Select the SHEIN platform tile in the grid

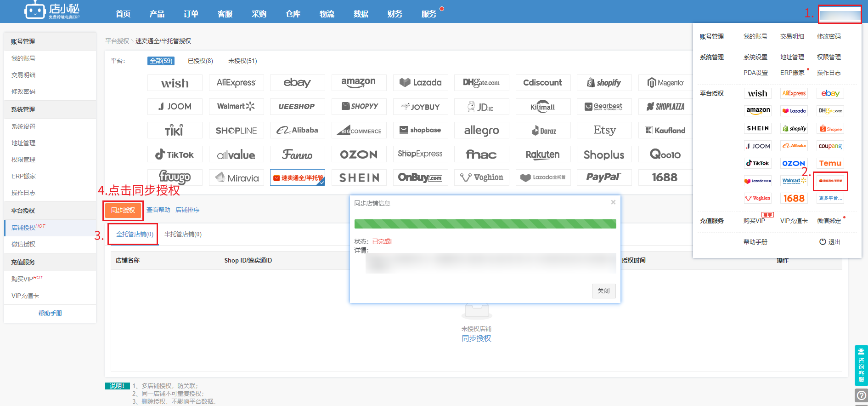point(359,177)
